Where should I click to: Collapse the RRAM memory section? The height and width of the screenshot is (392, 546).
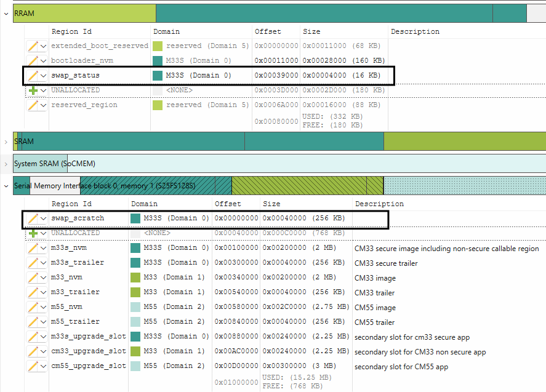pos(6,13)
